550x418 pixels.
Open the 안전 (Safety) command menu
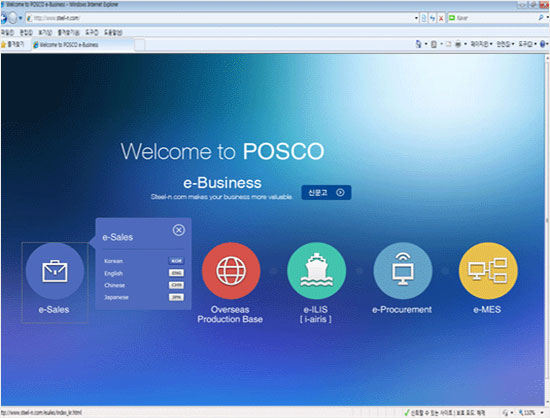(x=505, y=44)
